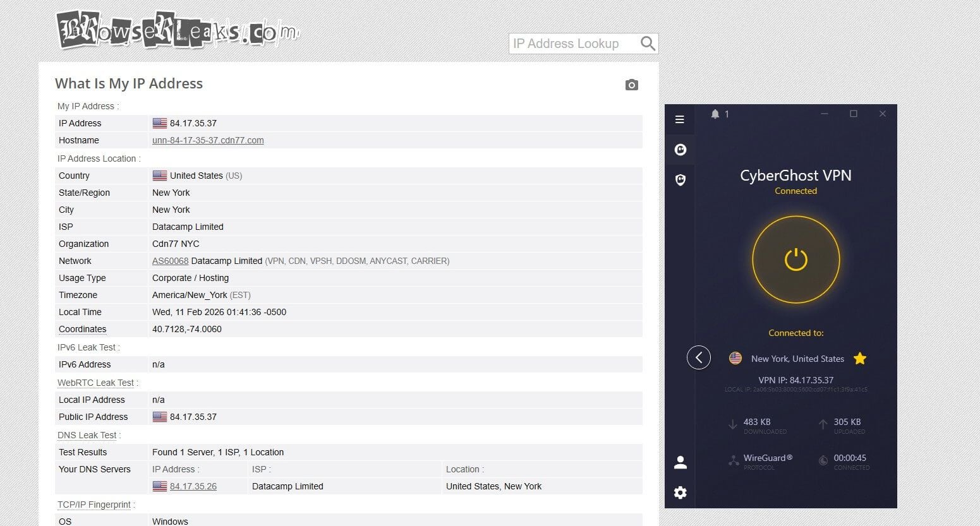Open CyberGhost privacy shield section
The width and height of the screenshot is (980, 526).
(x=680, y=180)
